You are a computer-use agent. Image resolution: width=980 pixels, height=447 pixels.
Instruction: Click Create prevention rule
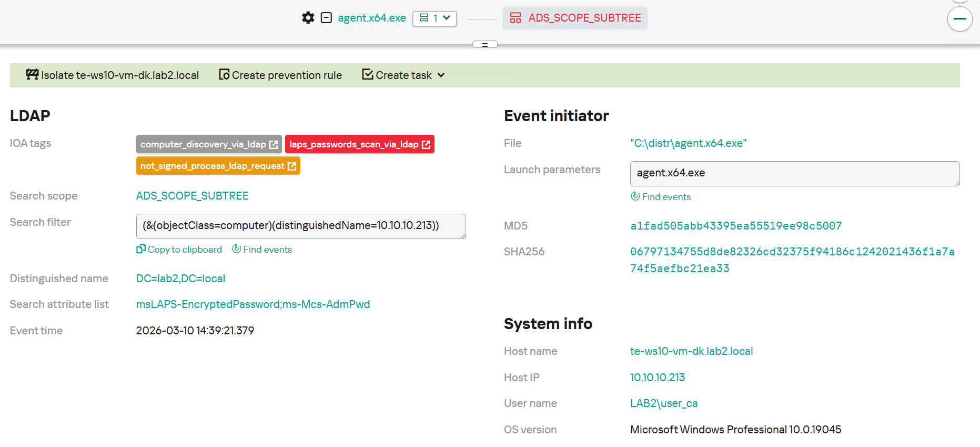pos(280,75)
